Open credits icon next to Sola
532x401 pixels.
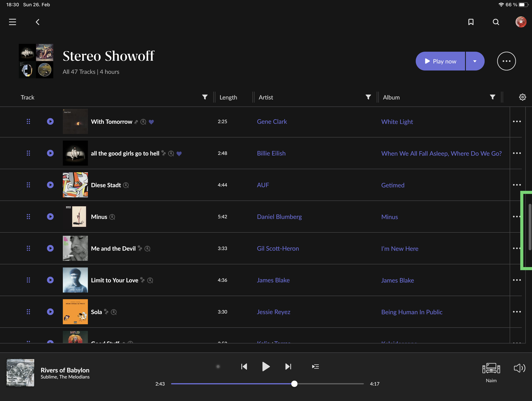pyautogui.click(x=114, y=312)
